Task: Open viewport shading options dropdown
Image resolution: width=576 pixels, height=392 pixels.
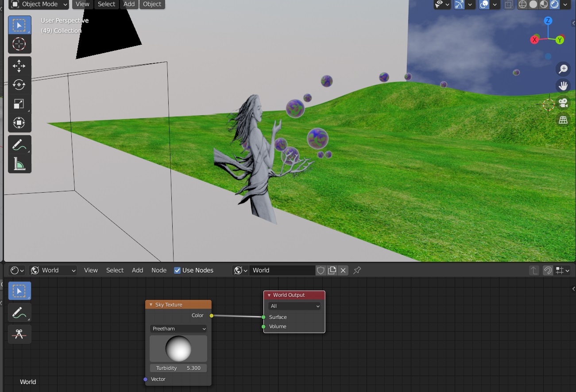Action: pyautogui.click(x=565, y=4)
